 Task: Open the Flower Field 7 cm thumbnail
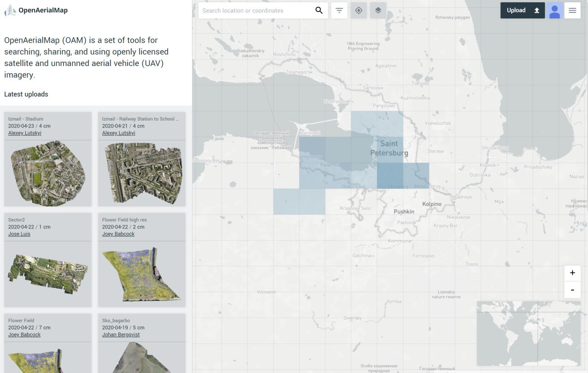click(x=48, y=357)
